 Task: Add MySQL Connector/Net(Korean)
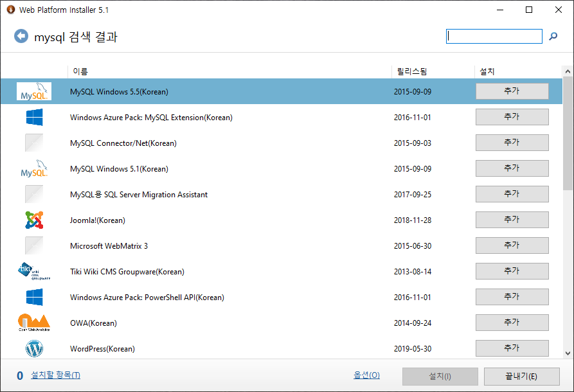coord(512,143)
